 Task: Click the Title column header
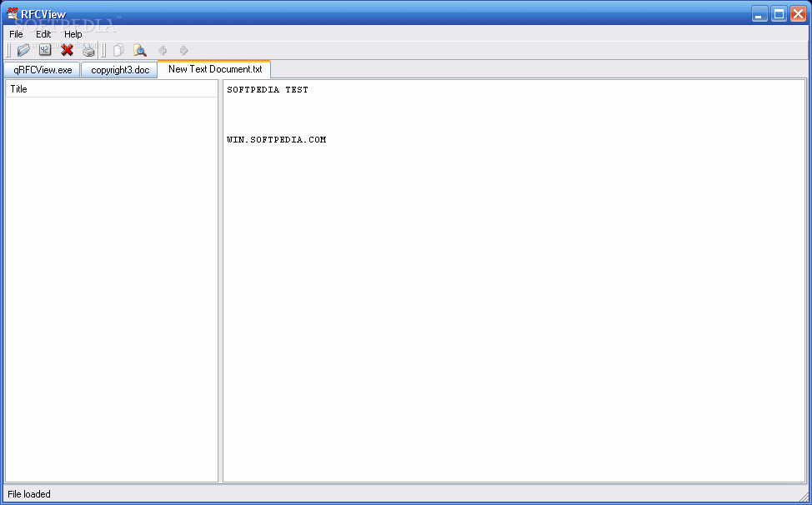(x=112, y=89)
